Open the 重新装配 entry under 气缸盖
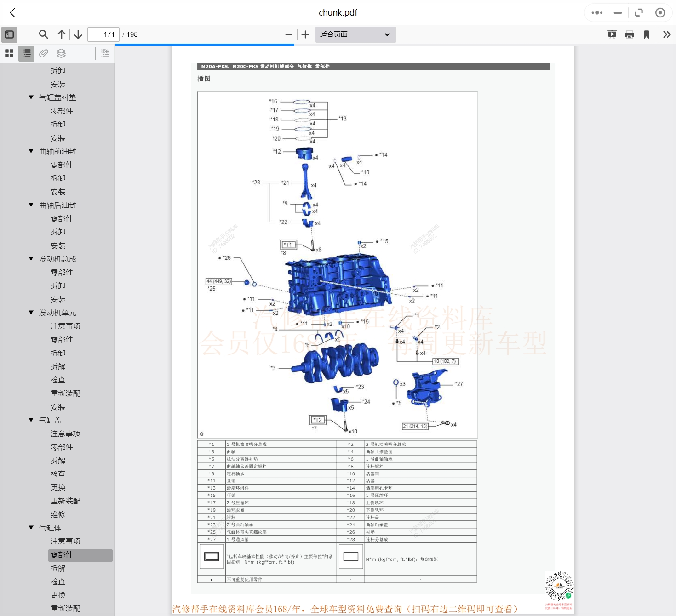Screen dimensions: 676x616 (x=65, y=501)
